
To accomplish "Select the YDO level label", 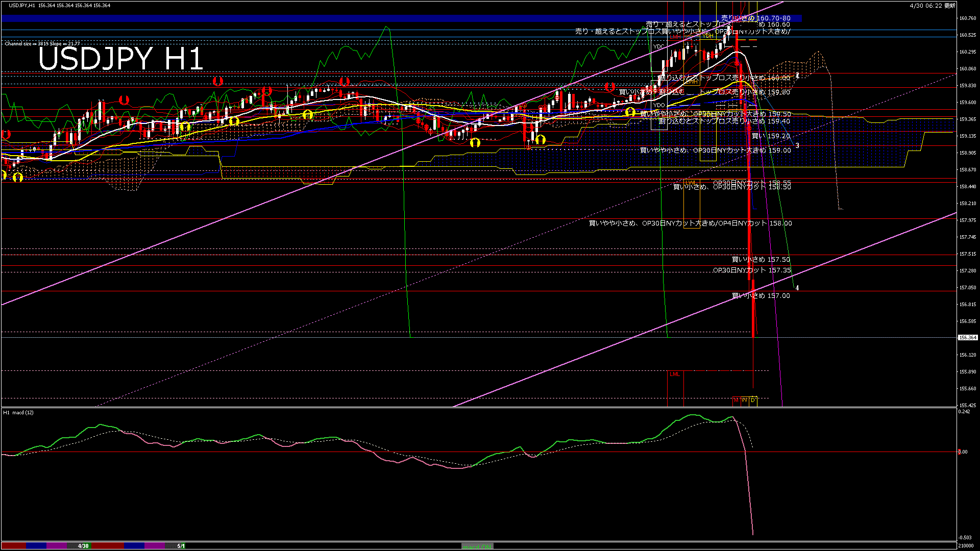I will pyautogui.click(x=659, y=106).
